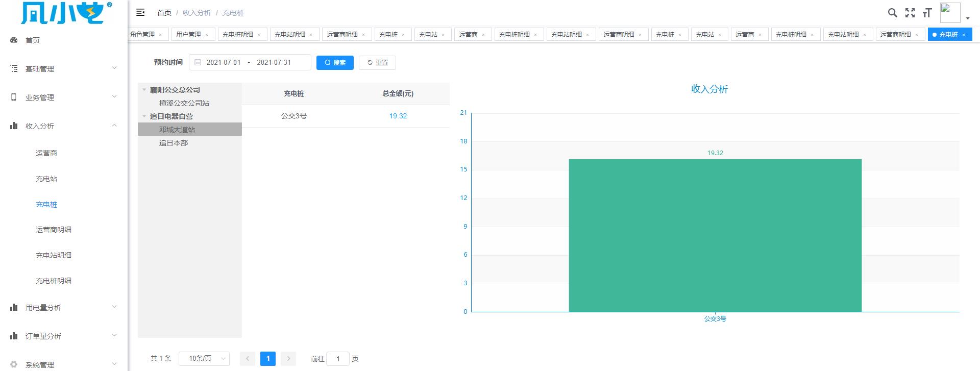Click the search magnifier icon in header
Image resolution: width=980 pixels, height=371 pixels.
coord(892,13)
